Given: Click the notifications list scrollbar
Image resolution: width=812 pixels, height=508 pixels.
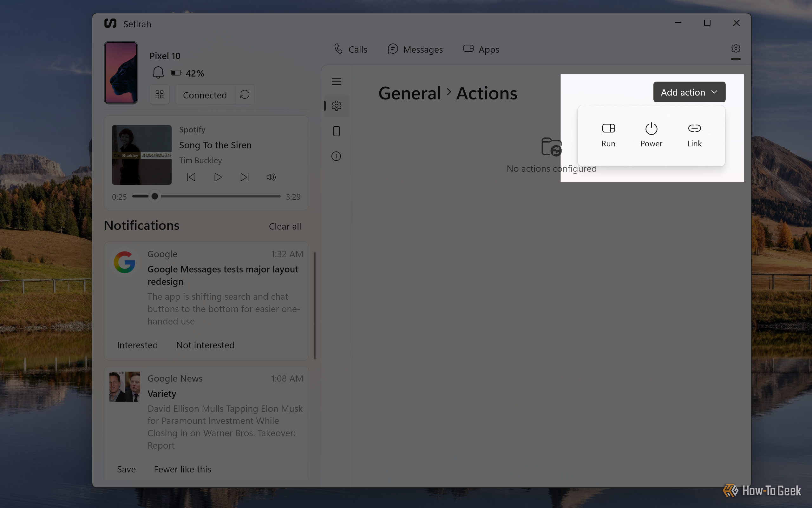Looking at the screenshot, I should click(x=315, y=305).
